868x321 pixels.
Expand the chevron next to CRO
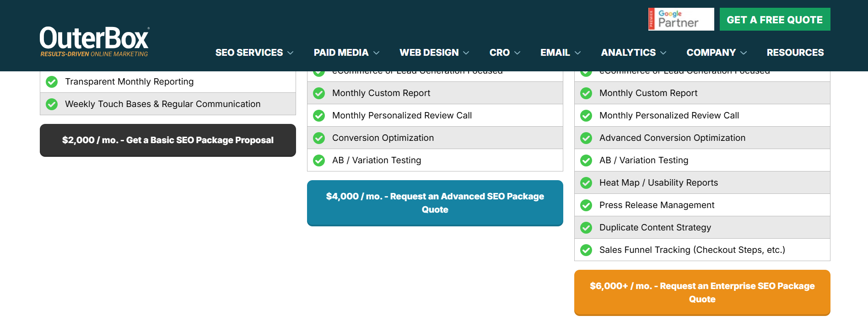pyautogui.click(x=517, y=53)
